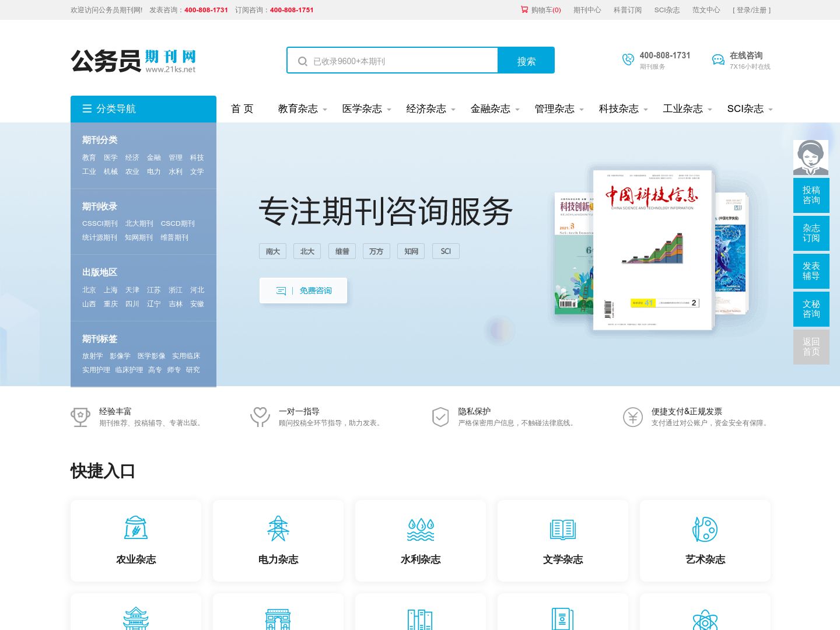Expand the 科技杂志 dropdown menu
The width and height of the screenshot is (840, 630).
(623, 109)
